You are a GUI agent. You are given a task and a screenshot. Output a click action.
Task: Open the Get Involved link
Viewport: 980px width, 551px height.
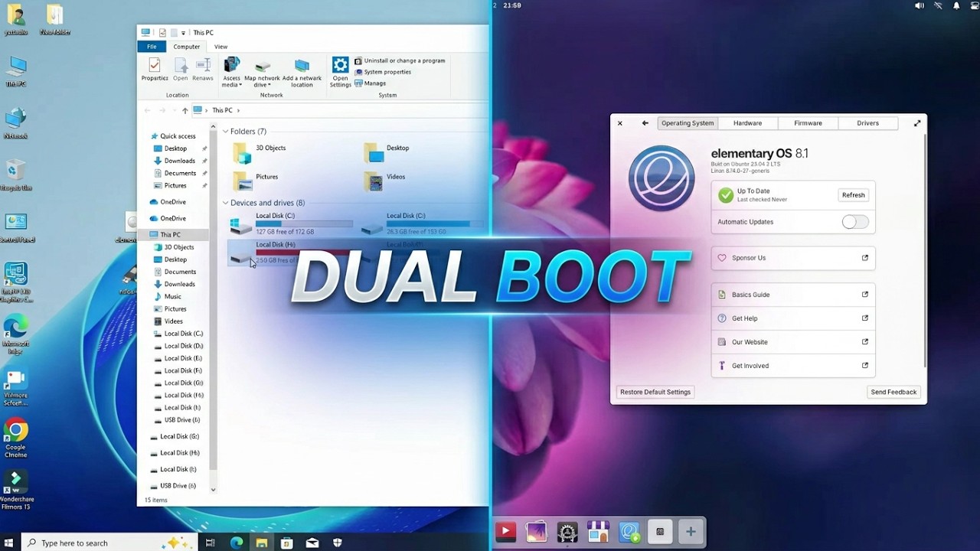(793, 366)
